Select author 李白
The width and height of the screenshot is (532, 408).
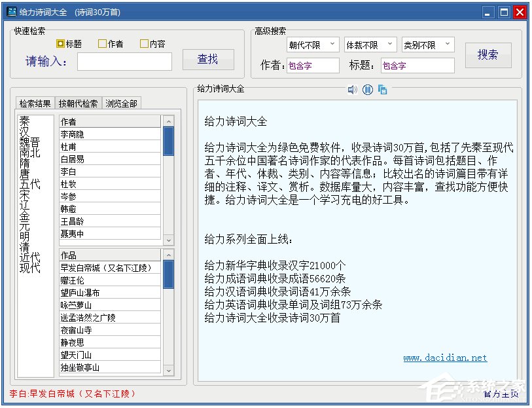pos(110,172)
